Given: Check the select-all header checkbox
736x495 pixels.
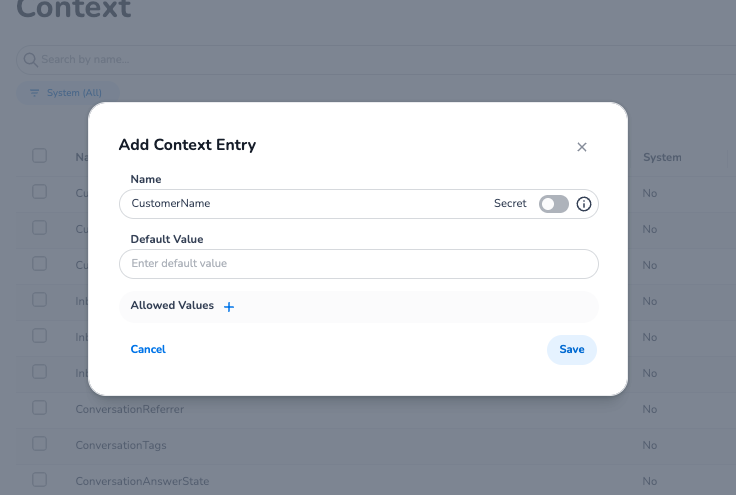Looking at the screenshot, I should point(39,156).
